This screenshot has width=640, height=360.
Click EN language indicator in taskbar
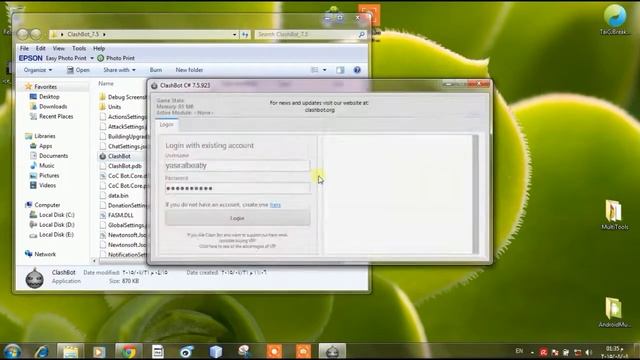519,351
